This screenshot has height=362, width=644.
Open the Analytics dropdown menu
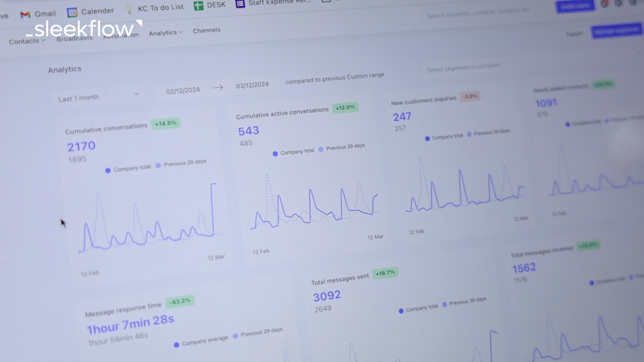(166, 33)
